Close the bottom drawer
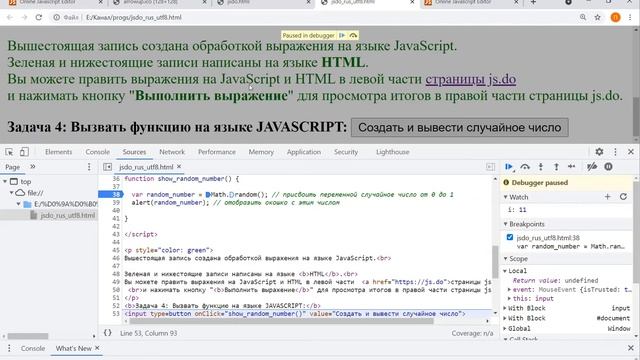Viewport: 640px width, 360px height. click(x=631, y=348)
